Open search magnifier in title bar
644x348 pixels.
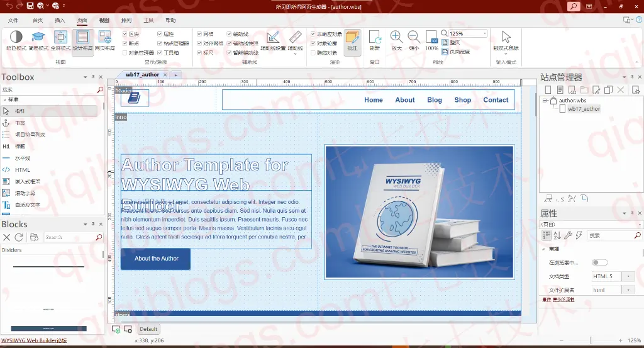click(574, 6)
